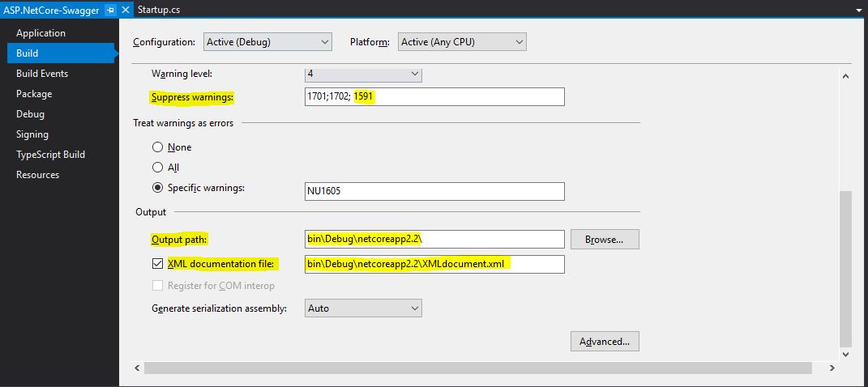Open the Build Events page
Screen dimensions: 868x387
[42, 74]
